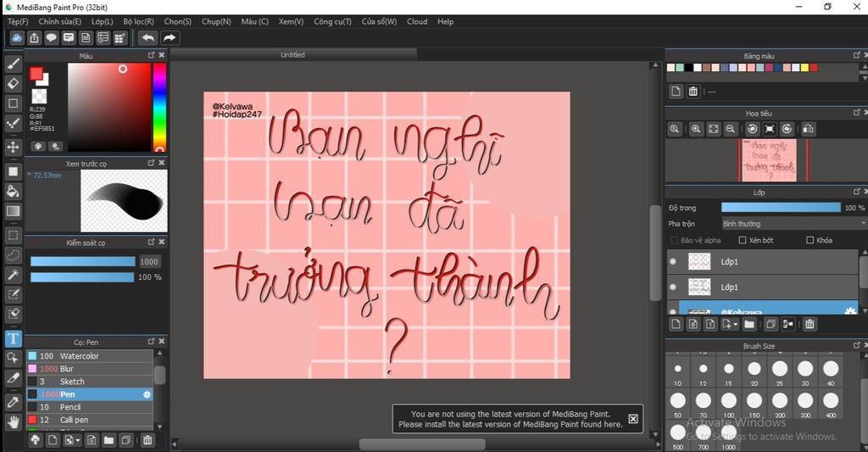Close the update notification message
The image size is (868, 452).
(x=633, y=419)
